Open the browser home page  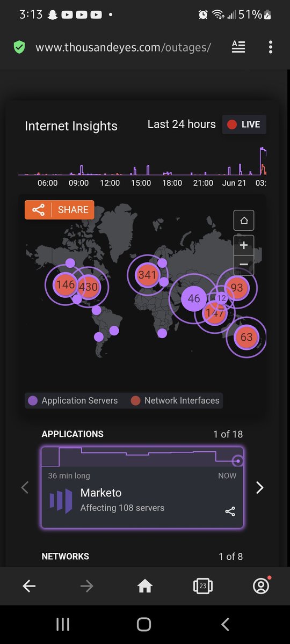(x=145, y=587)
